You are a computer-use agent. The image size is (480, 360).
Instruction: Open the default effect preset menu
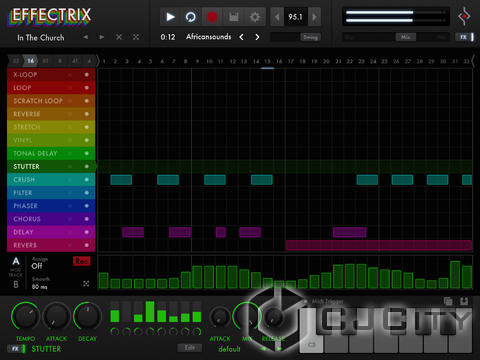[229, 349]
